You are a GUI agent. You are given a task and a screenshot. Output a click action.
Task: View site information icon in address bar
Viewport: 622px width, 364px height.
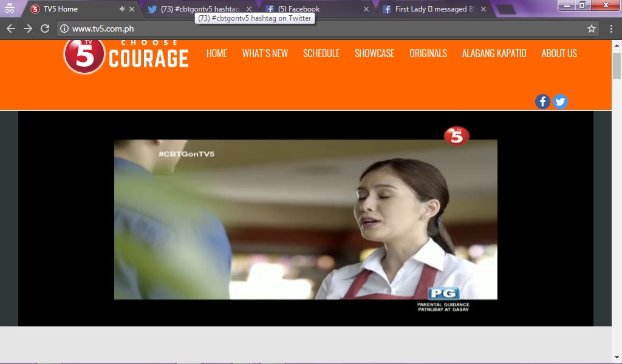(x=64, y=29)
